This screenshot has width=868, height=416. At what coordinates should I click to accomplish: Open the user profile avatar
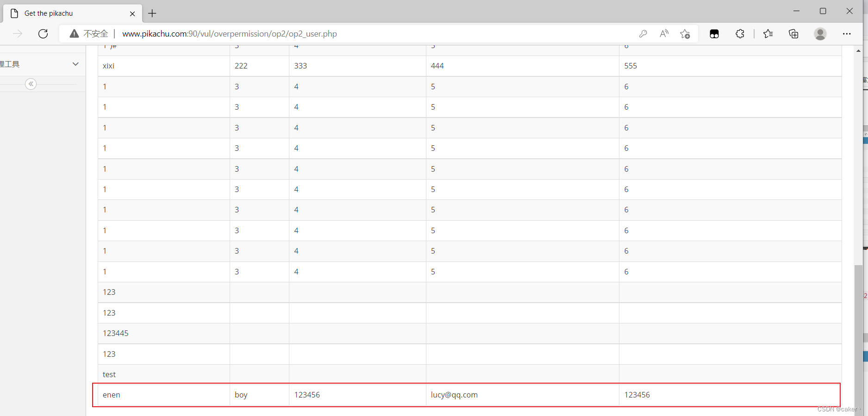pyautogui.click(x=820, y=34)
